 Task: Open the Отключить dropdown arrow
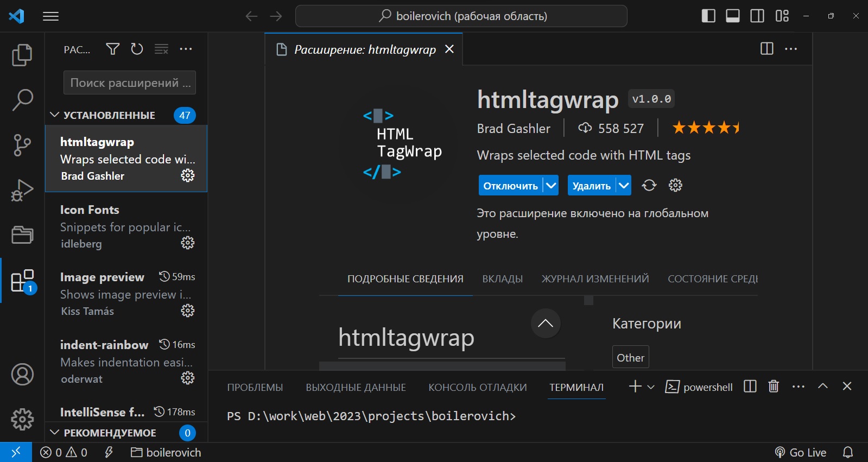pos(551,186)
